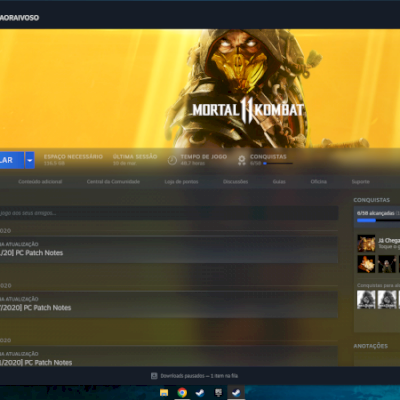Open the /20] PC Patch Notes update entry
Screen dimensions: 400x400
coord(169,250)
